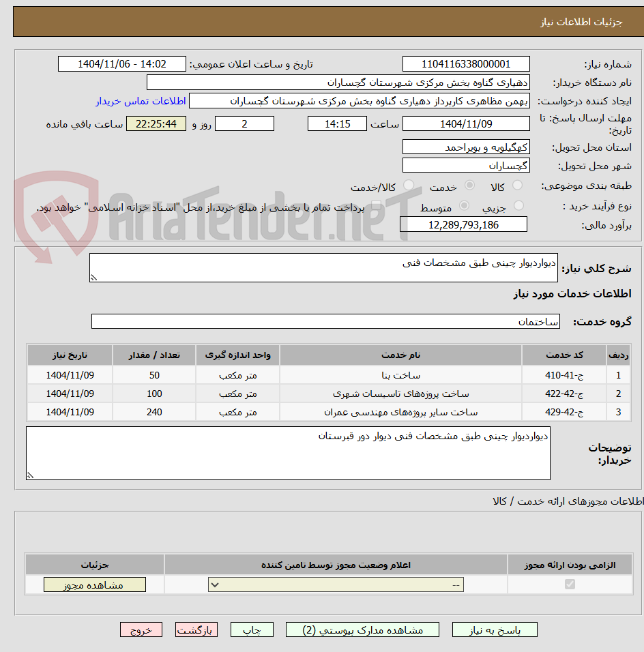
Task: Click the ساخت بنا service name
Action: point(400,375)
